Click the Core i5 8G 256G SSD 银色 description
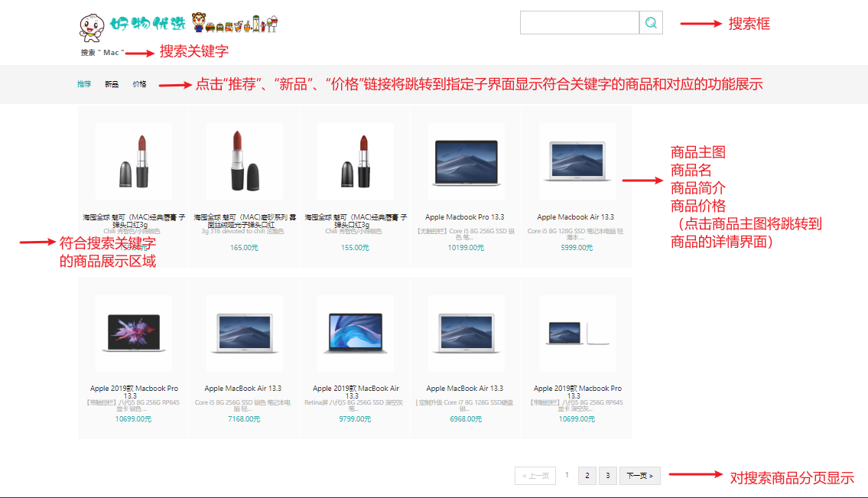The image size is (868, 498). (242, 405)
